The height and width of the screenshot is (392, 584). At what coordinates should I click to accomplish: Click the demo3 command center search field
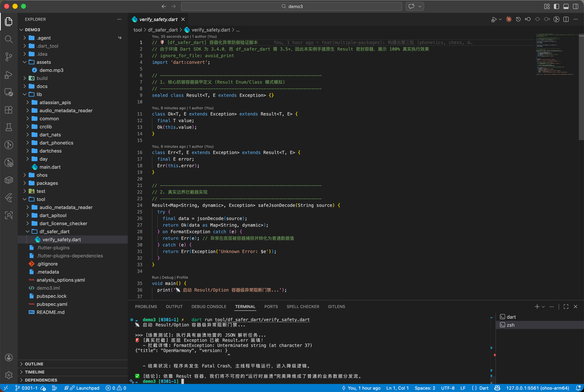coord(291,6)
